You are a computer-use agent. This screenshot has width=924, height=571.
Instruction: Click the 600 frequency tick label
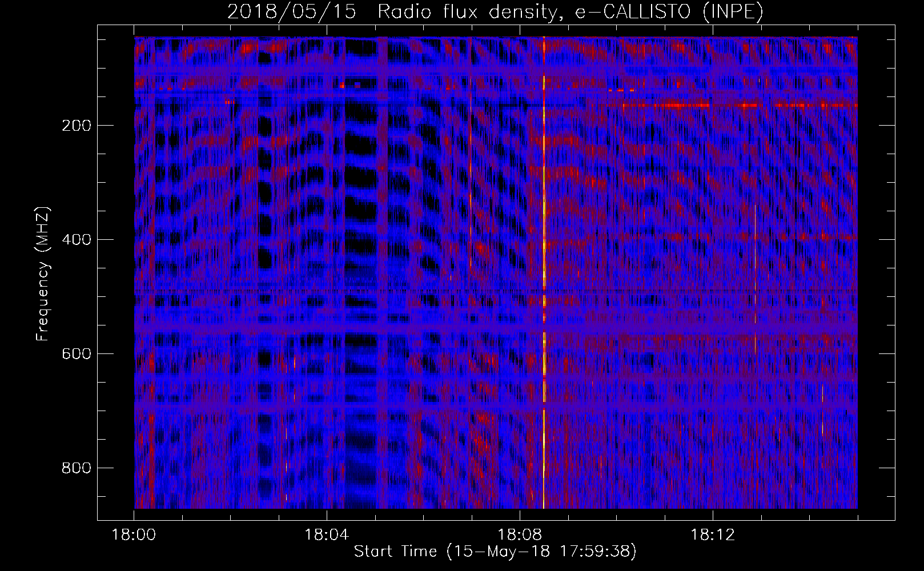coord(77,354)
